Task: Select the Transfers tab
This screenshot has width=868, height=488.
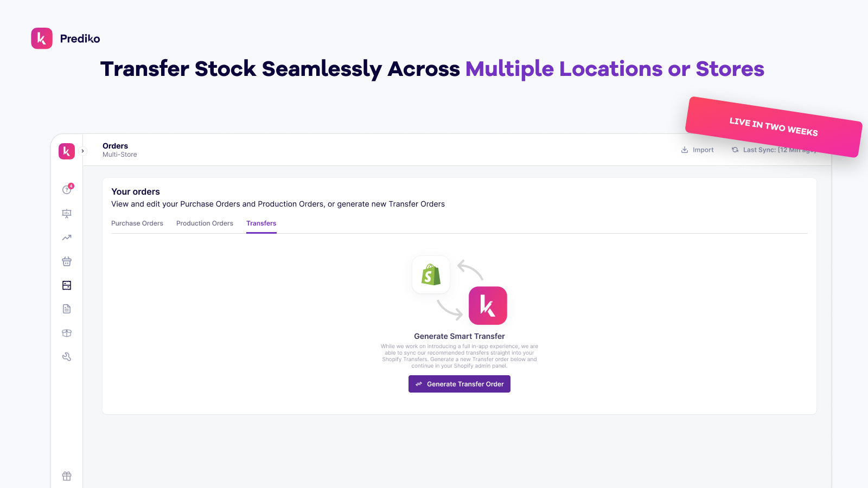Action: (261, 223)
